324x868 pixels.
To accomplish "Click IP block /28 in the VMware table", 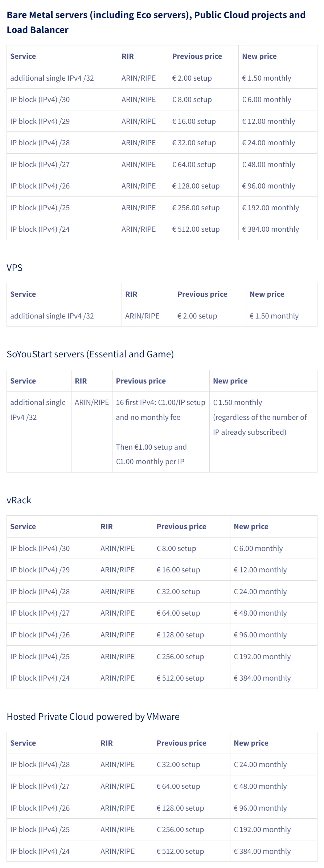I will [40, 764].
